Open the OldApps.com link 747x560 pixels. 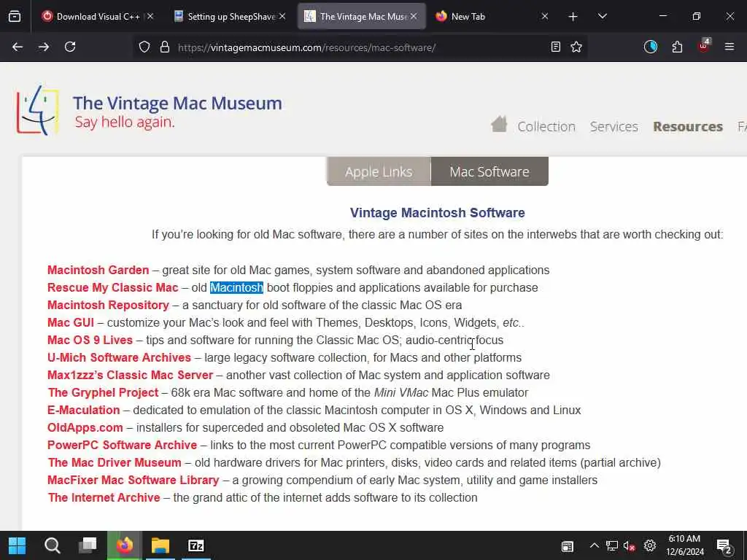click(x=85, y=427)
